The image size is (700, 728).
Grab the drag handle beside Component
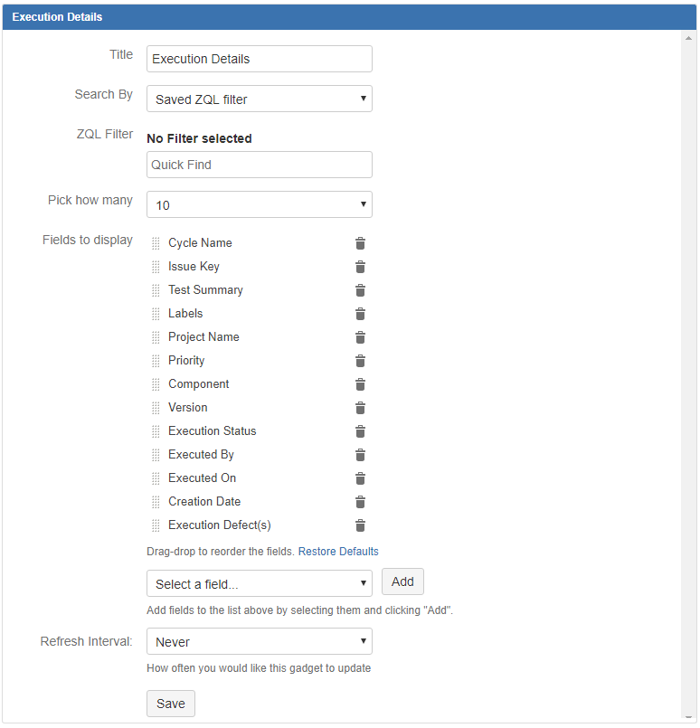click(x=155, y=383)
